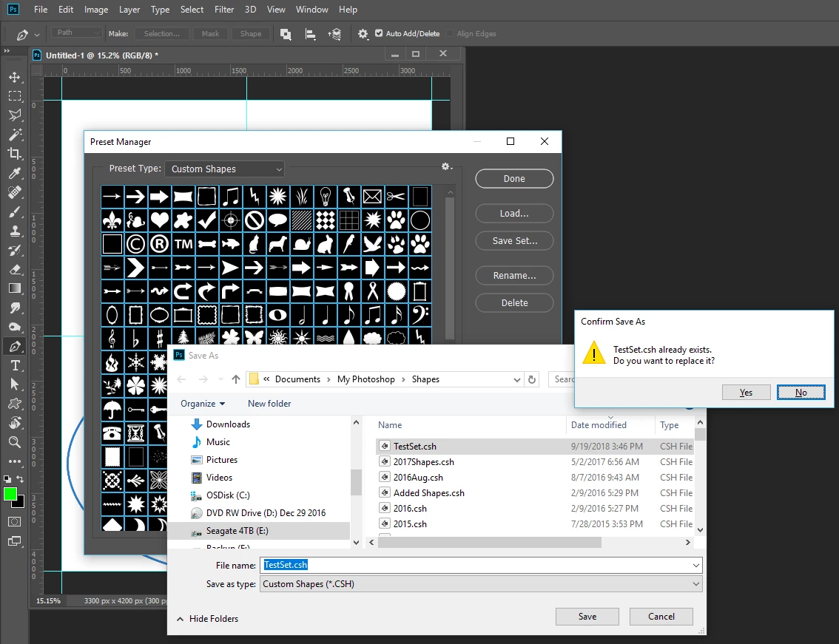The width and height of the screenshot is (839, 644).
Task: Click the green foreground color swatch
Action: pos(10,494)
